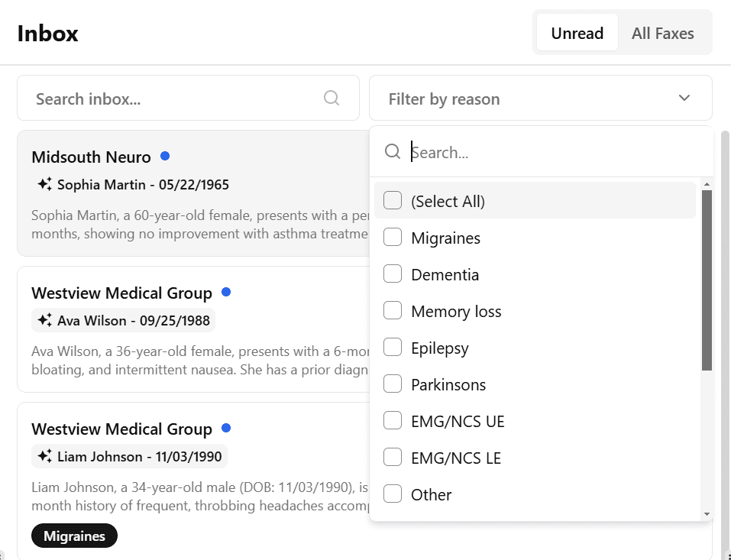Select the Unread tab
The width and height of the screenshot is (731, 560).
pyautogui.click(x=577, y=33)
